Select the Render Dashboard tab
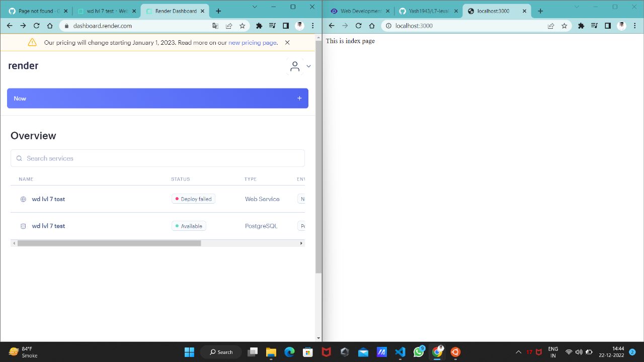644x362 pixels. [x=175, y=11]
